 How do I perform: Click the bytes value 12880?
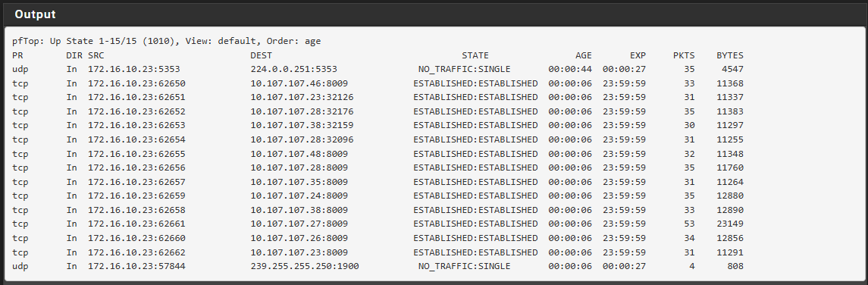[730, 196]
